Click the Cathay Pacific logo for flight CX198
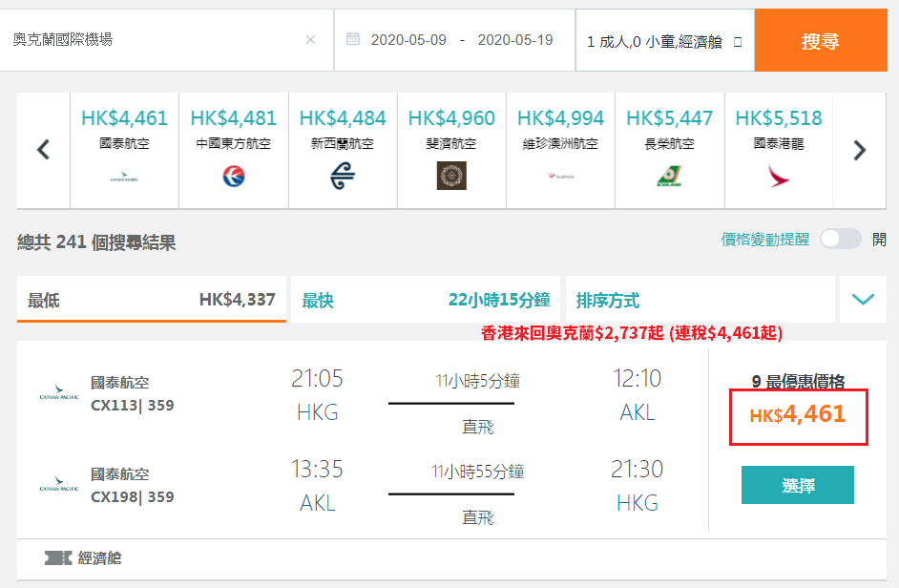Viewport: 899px width, 588px height. [x=59, y=484]
